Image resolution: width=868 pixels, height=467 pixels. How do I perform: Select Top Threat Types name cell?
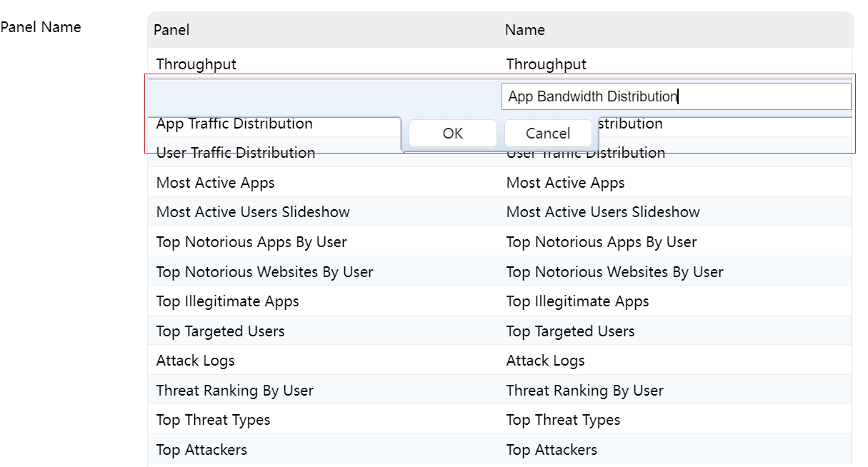pyautogui.click(x=563, y=420)
